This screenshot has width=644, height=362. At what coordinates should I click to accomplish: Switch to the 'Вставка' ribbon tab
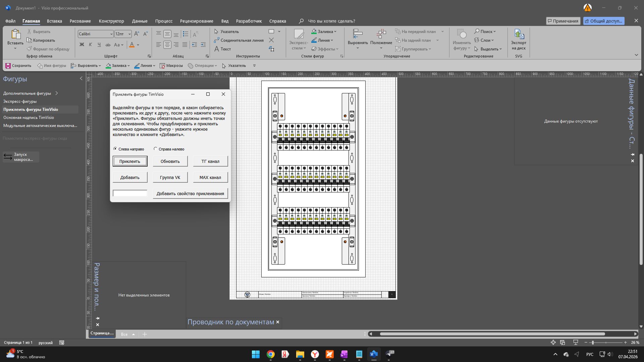54,21
